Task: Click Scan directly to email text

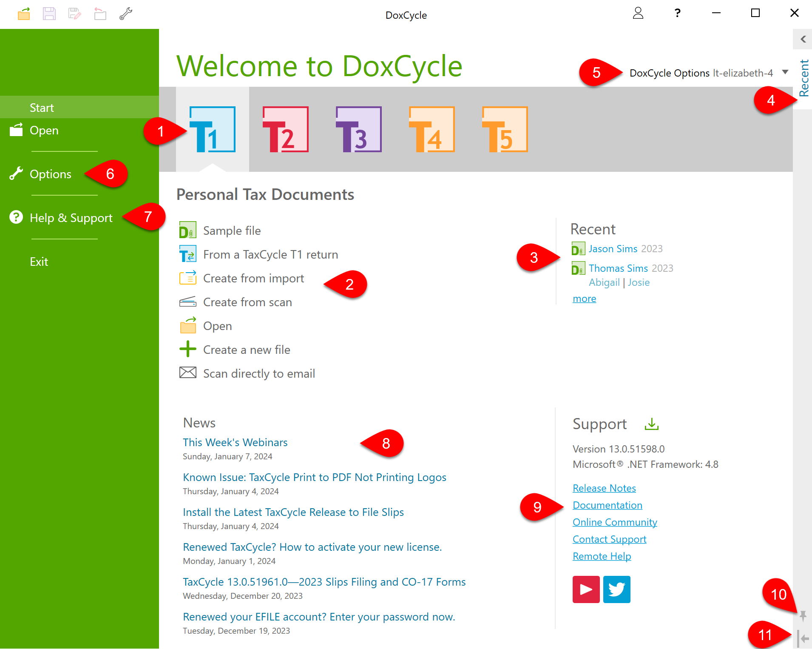Action: 259,373
